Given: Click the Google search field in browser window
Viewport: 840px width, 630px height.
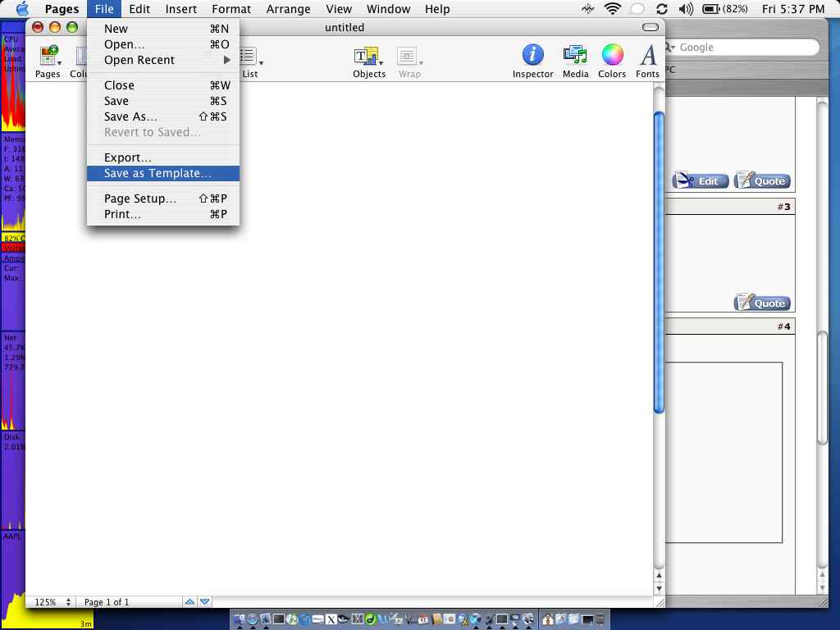Looking at the screenshot, I should [742, 47].
